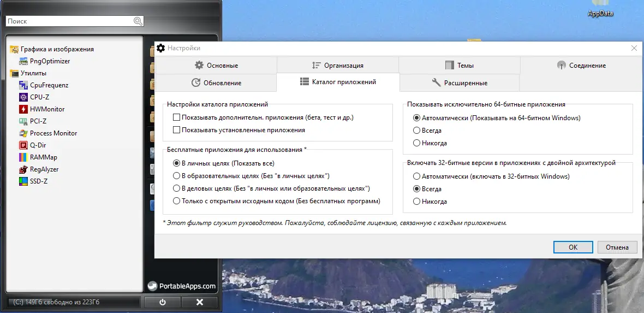Launch Process Monitor icon

tap(23, 133)
